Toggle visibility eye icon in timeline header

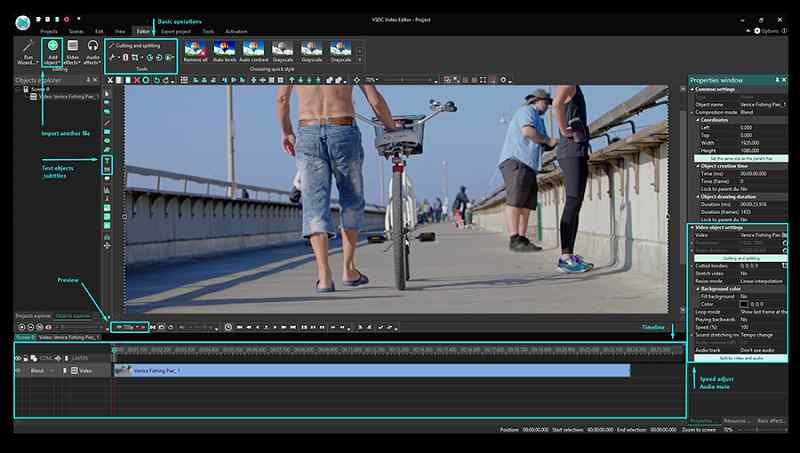18,357
